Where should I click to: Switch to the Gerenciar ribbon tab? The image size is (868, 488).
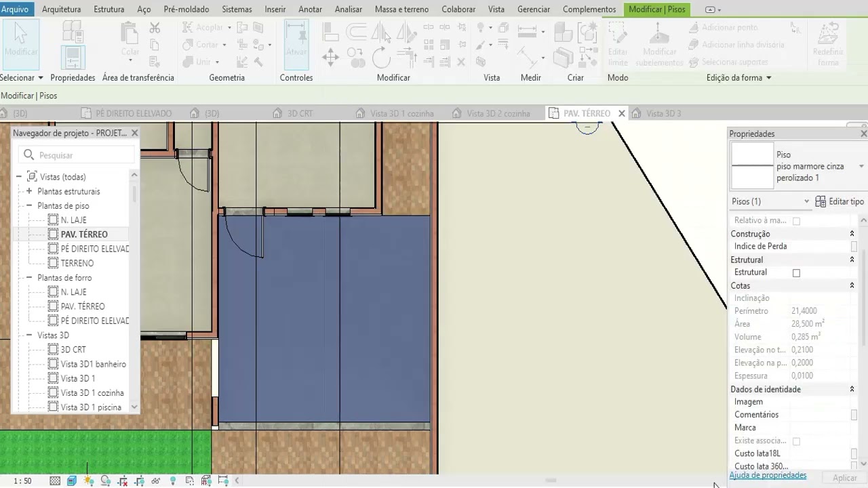tap(534, 9)
